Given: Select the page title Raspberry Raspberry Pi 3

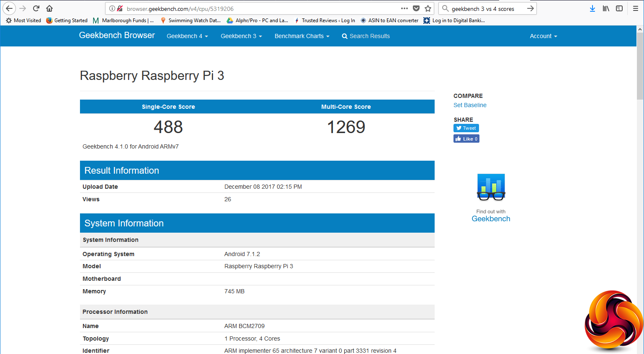Looking at the screenshot, I should [152, 76].
